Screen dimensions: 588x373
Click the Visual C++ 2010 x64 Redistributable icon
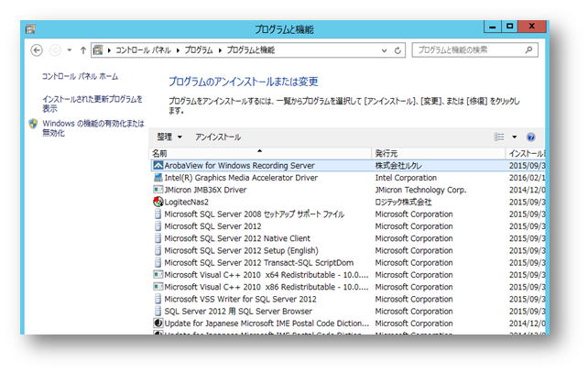(x=158, y=275)
